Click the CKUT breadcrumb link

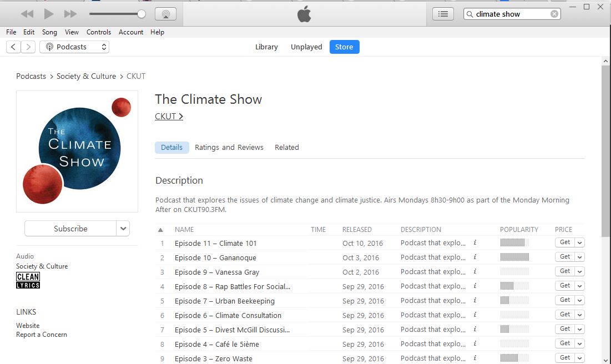pos(136,76)
